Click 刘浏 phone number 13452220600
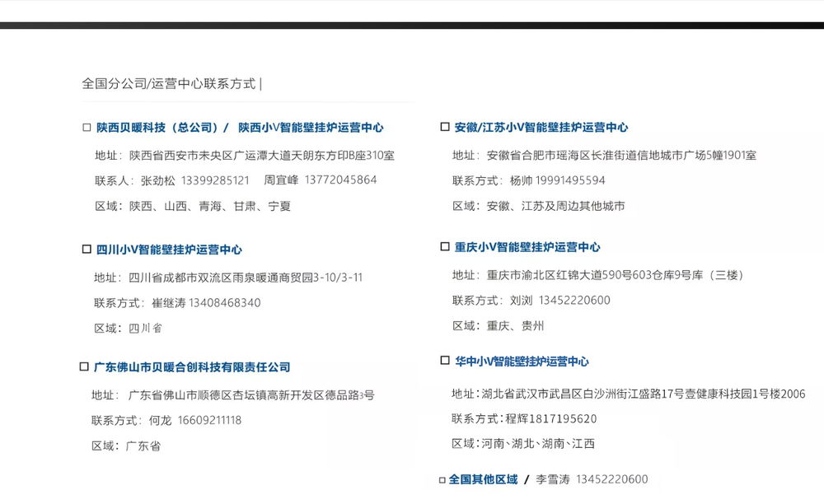This screenshot has height=504, width=824. click(x=574, y=301)
